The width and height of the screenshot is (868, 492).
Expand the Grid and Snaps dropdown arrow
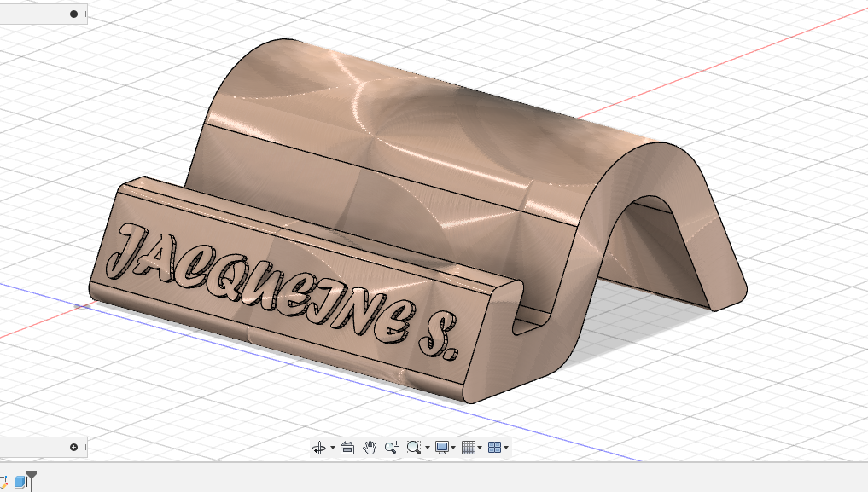tap(480, 448)
